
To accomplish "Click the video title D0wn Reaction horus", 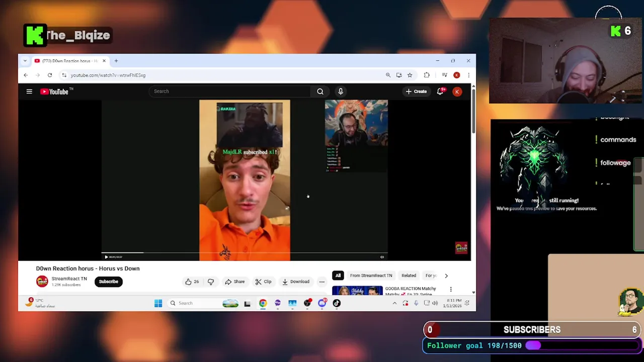I will click(x=88, y=268).
